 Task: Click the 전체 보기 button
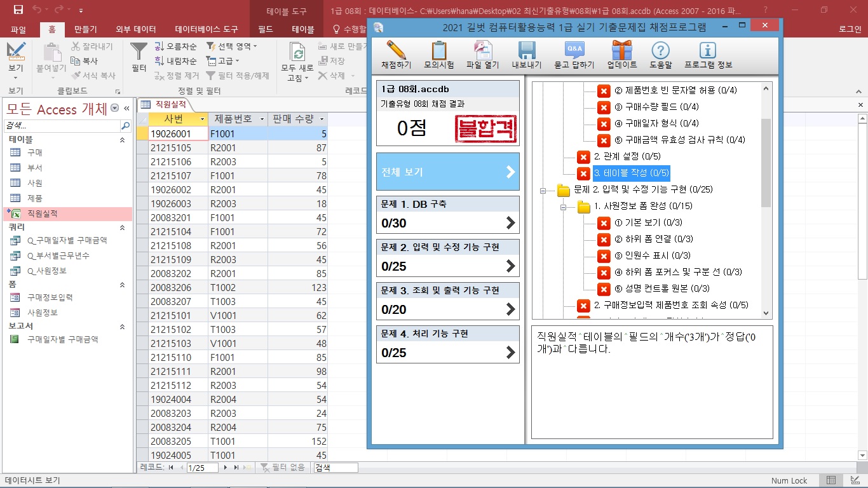click(447, 172)
